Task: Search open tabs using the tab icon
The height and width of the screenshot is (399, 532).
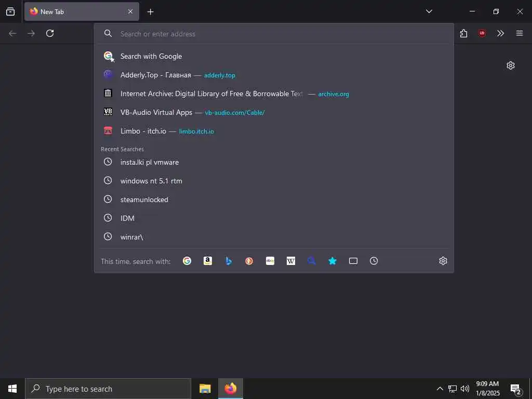Action: click(x=353, y=261)
